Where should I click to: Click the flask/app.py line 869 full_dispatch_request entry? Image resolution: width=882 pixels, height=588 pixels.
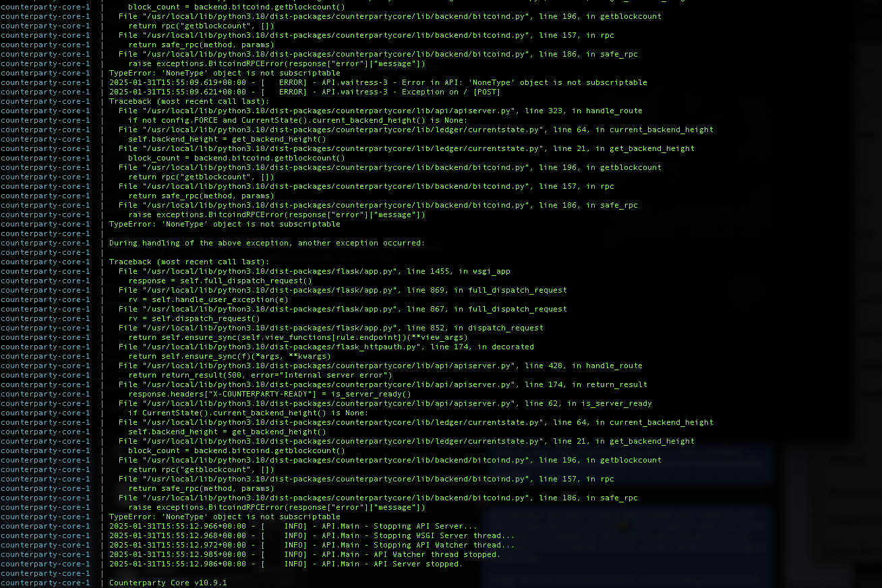point(343,290)
